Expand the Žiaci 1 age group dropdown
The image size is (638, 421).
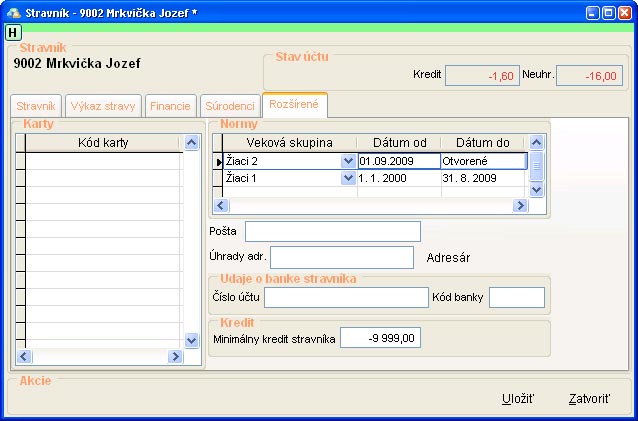348,177
